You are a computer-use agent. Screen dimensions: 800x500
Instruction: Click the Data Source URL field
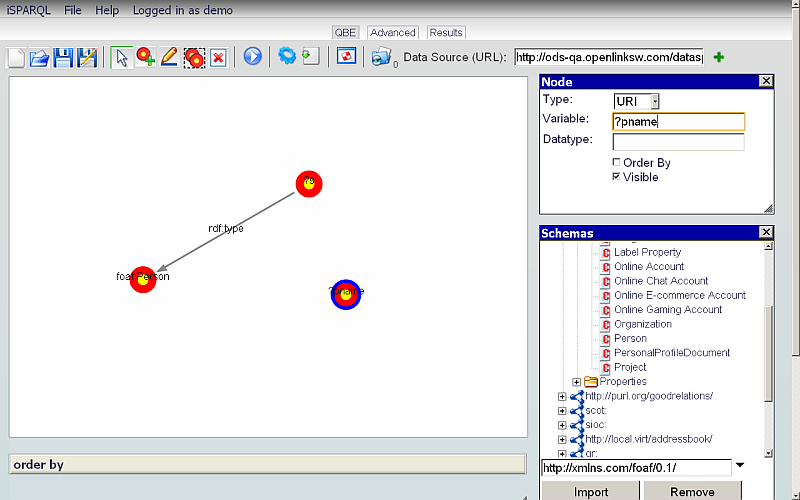point(609,57)
